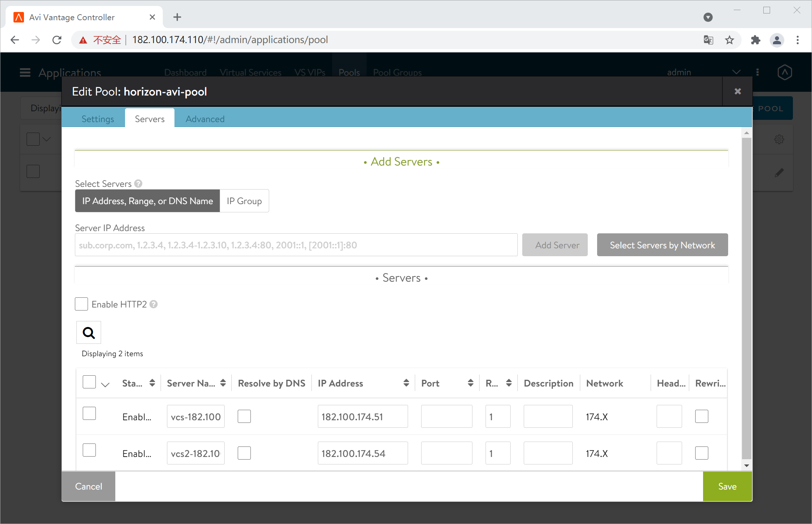Open the Settings tab
This screenshot has width=812, height=524.
pyautogui.click(x=98, y=119)
